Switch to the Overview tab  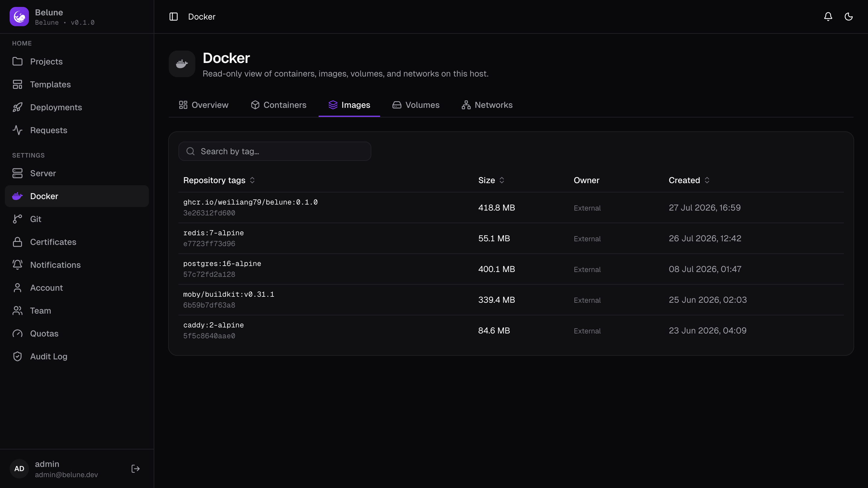[203, 105]
